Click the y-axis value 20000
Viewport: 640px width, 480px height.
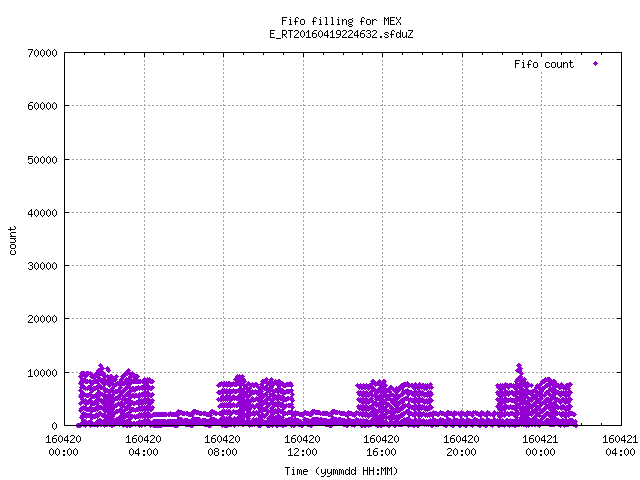(x=42, y=319)
